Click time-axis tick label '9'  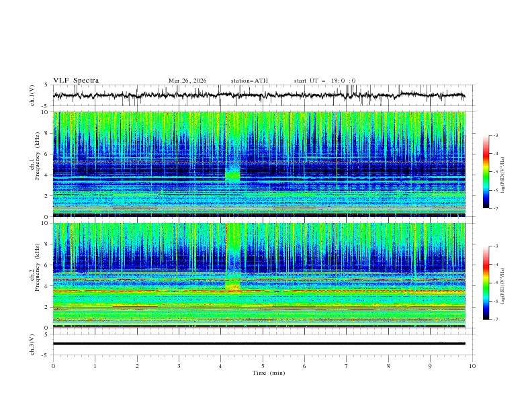[430, 366]
